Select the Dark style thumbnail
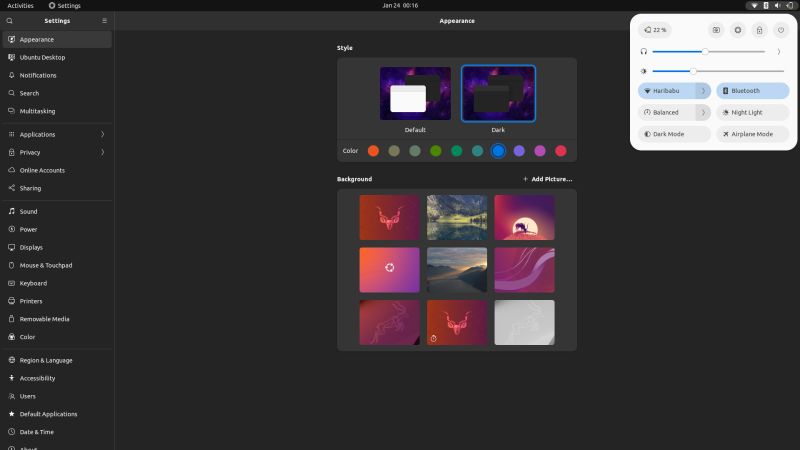 coord(498,94)
